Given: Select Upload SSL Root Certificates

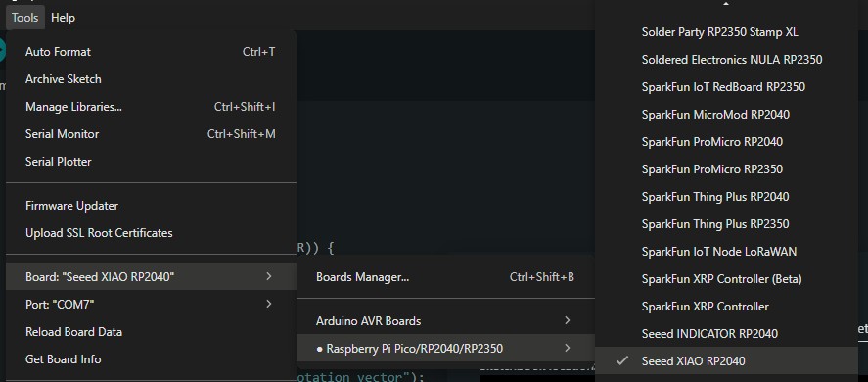Looking at the screenshot, I should 151,233.
